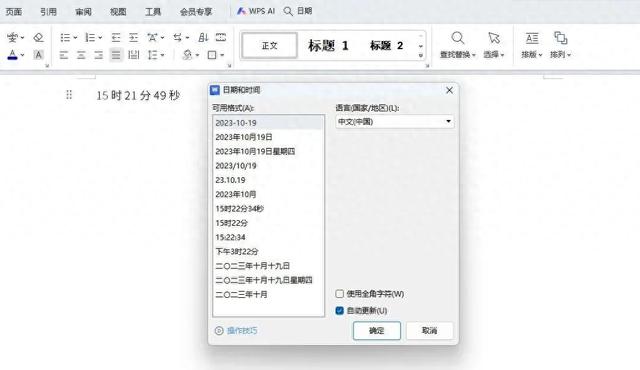Viewport: 640px width, 370px height.
Task: Click the search box showing 日期
Action: [x=298, y=11]
